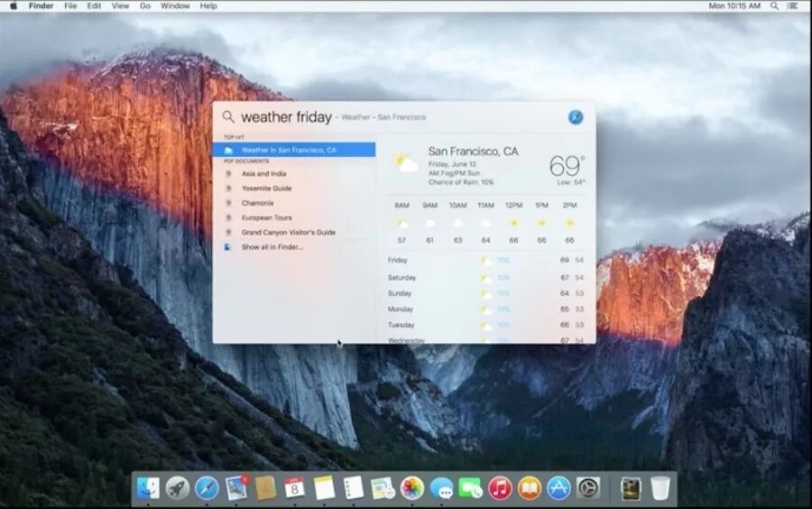Screen dimensions: 812x509
Task: Open the Apple menu
Action: pyautogui.click(x=14, y=5)
